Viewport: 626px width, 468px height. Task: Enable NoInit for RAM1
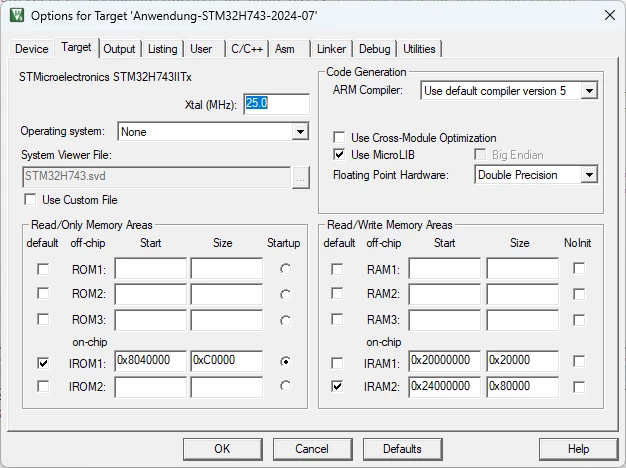(579, 268)
